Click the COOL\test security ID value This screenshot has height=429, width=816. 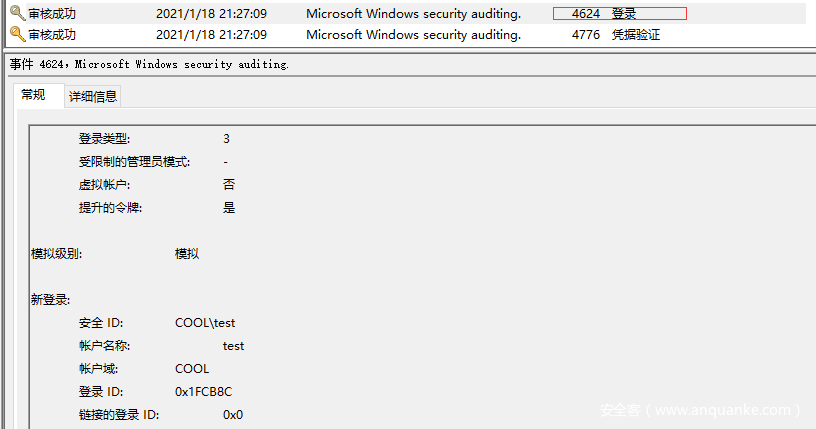pyautogui.click(x=205, y=323)
